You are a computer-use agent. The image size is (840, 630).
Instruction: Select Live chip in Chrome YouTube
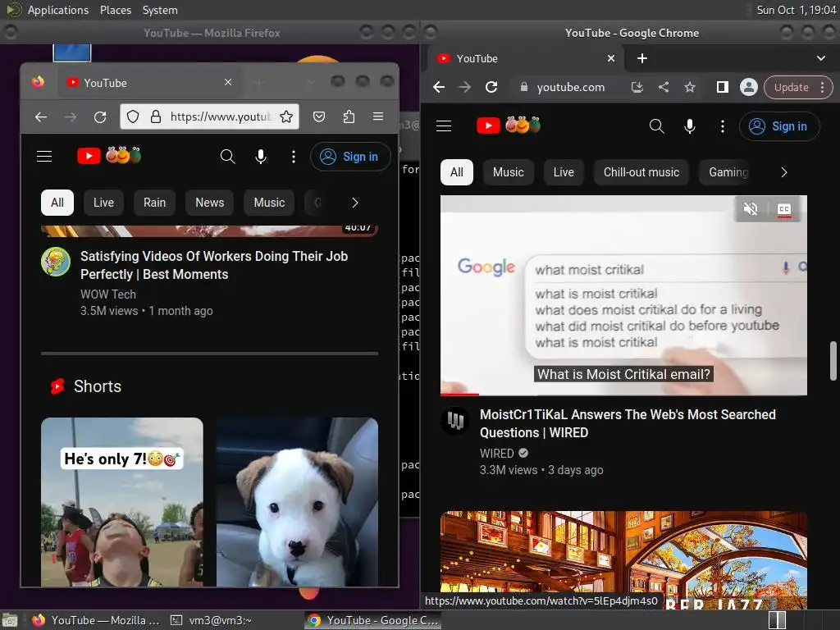[563, 172]
